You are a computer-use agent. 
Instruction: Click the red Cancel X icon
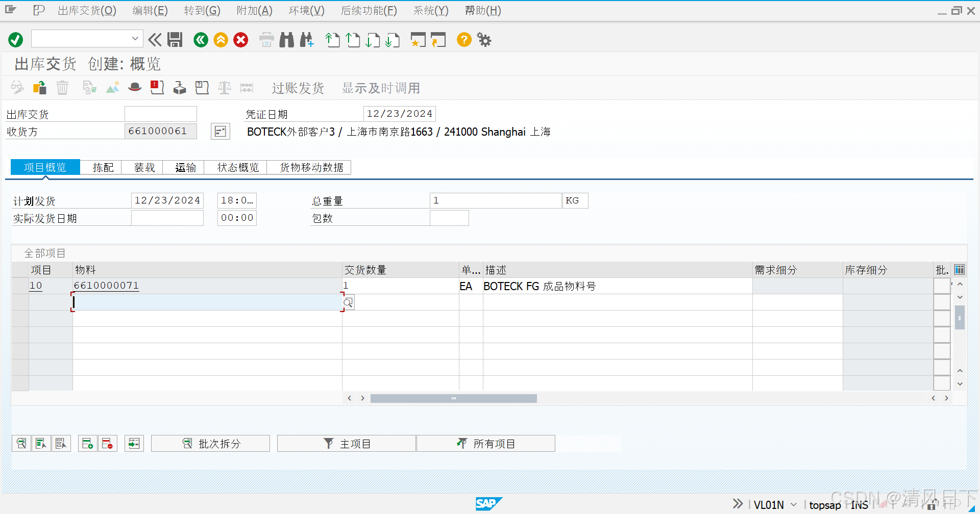coord(241,40)
